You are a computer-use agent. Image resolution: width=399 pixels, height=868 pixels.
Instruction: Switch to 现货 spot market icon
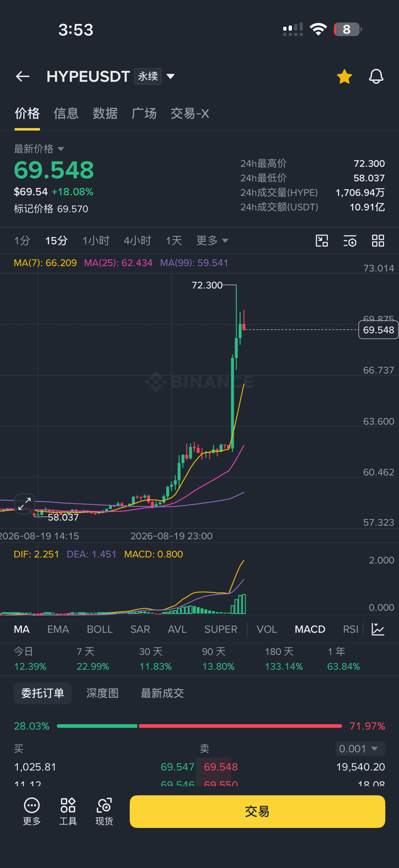(104, 811)
